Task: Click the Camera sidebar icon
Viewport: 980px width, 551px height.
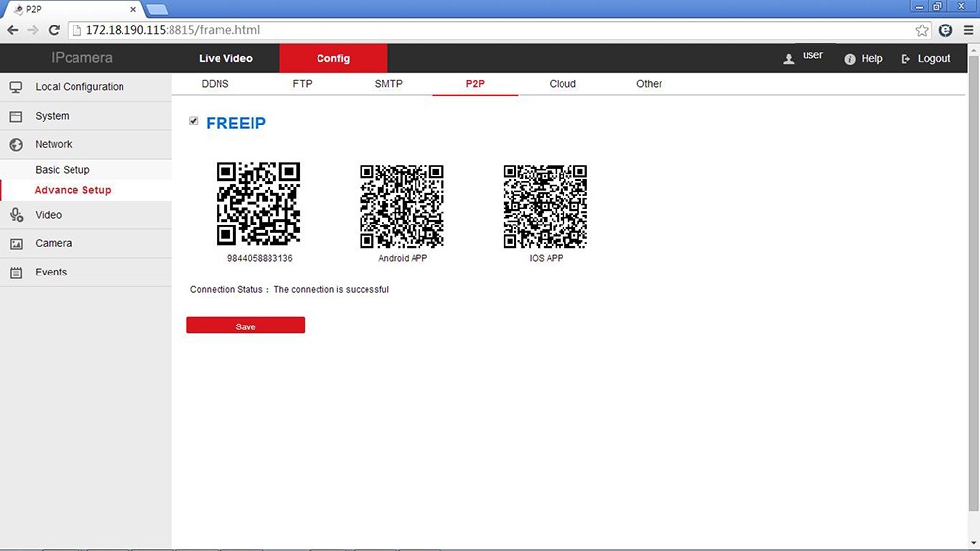Action: click(x=16, y=243)
